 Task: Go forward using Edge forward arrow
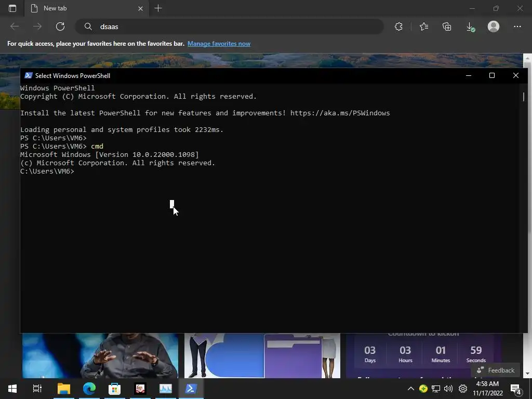pyautogui.click(x=37, y=26)
